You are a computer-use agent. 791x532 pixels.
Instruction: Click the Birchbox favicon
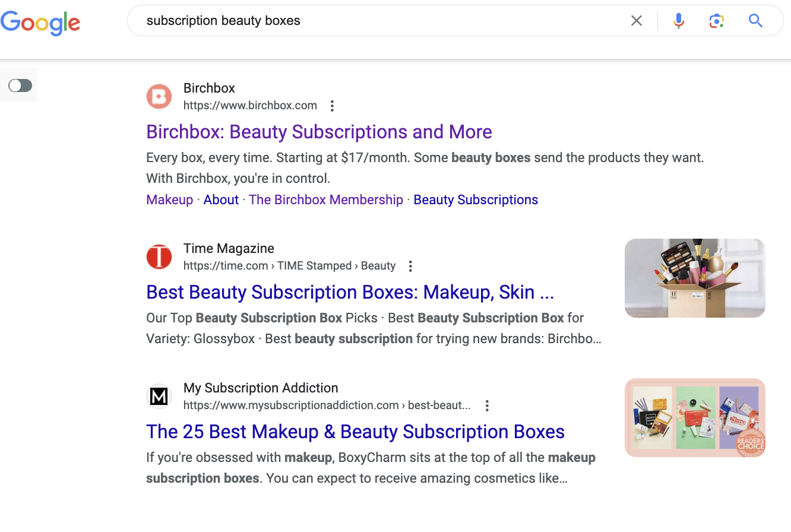click(x=159, y=96)
